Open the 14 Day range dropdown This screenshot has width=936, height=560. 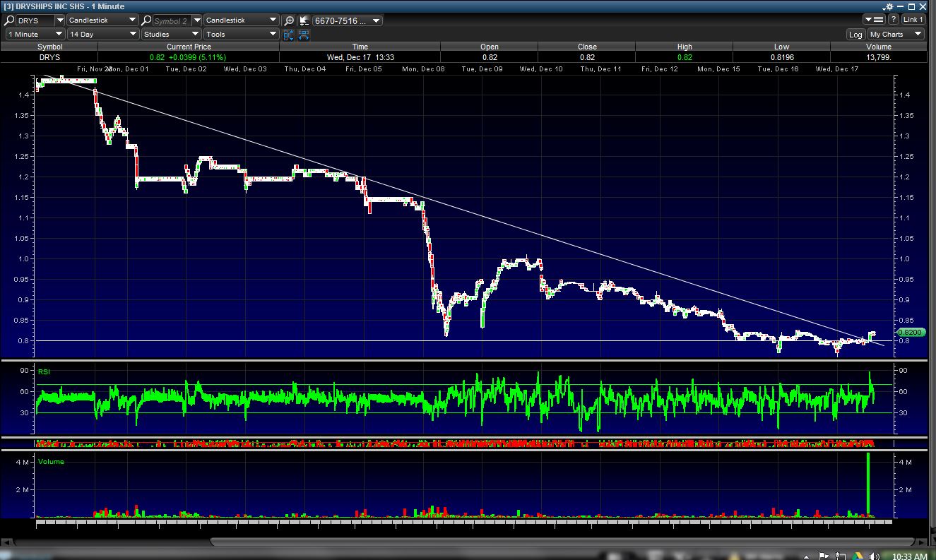click(x=102, y=34)
